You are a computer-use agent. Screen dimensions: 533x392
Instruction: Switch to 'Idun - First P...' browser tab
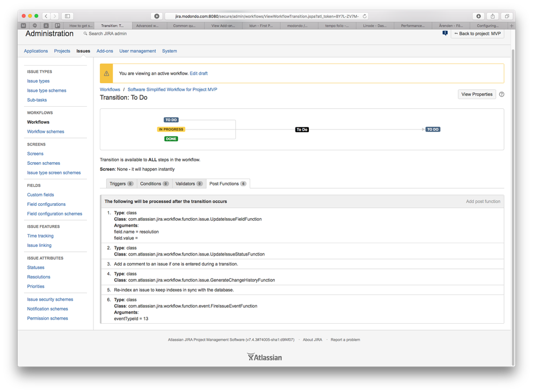click(261, 26)
